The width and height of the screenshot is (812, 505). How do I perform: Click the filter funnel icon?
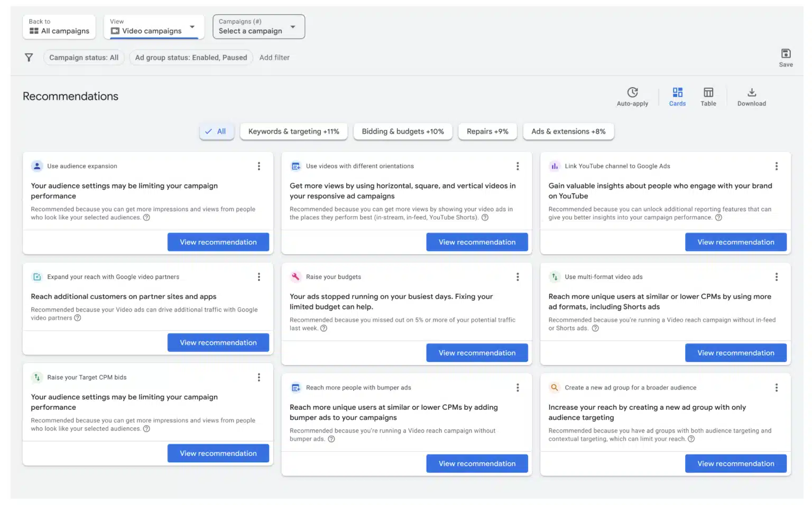click(29, 58)
